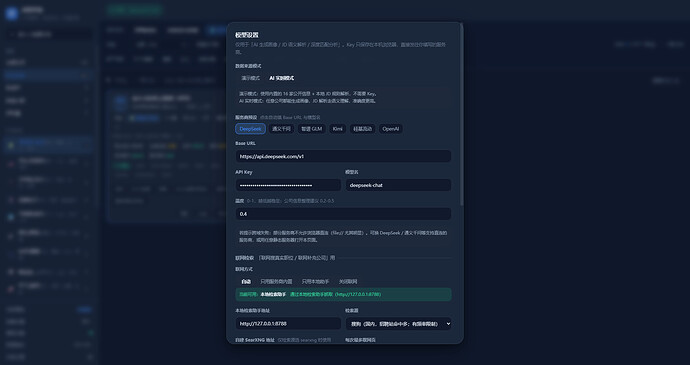Switch to AI 实时模式 mode
690x365 pixels.
tap(282, 78)
